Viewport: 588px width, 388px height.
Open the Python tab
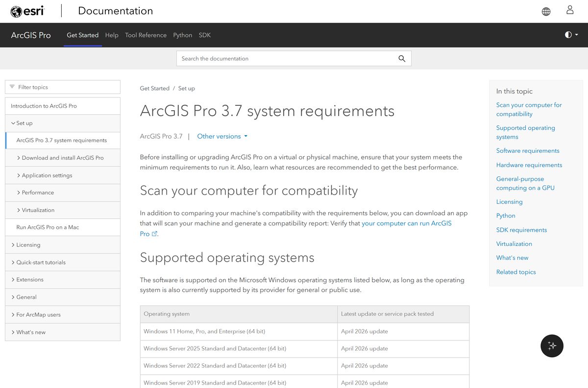182,35
